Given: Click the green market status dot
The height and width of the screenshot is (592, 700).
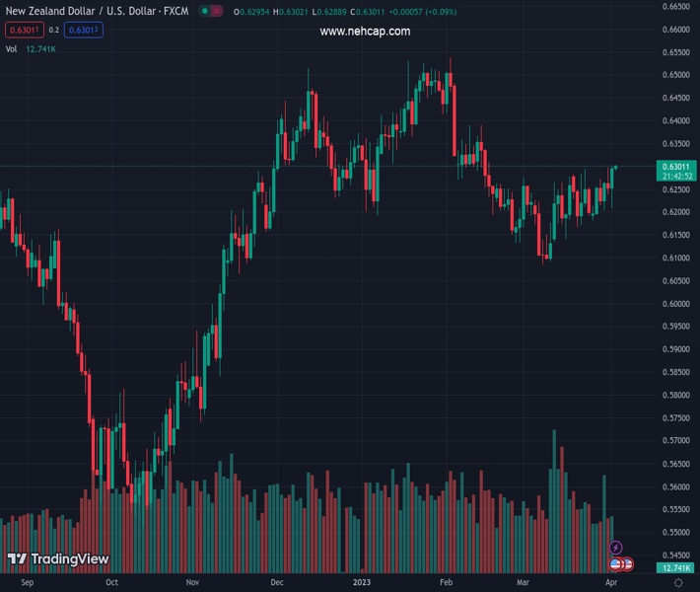Looking at the screenshot, I should pos(204,11).
